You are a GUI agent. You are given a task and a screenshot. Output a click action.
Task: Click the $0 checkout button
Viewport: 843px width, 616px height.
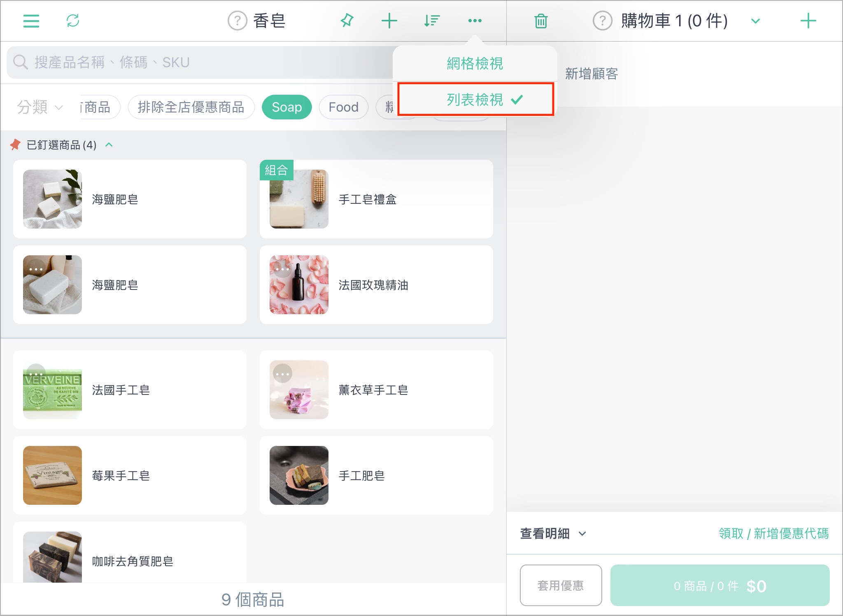click(x=720, y=585)
